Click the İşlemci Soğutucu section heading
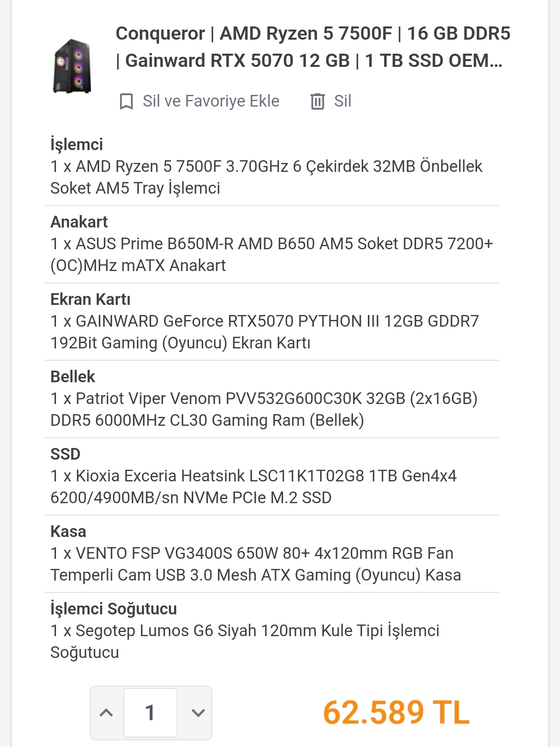Viewport: 560px width, 747px height. [114, 609]
